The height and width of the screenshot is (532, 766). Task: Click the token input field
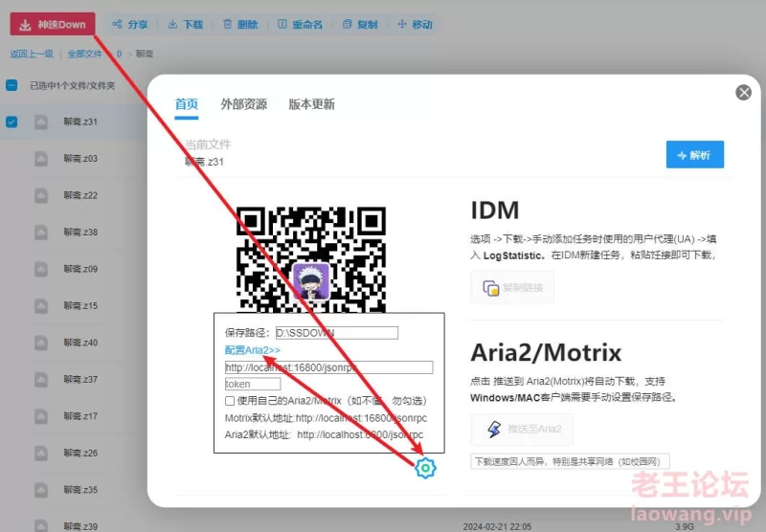click(x=253, y=384)
